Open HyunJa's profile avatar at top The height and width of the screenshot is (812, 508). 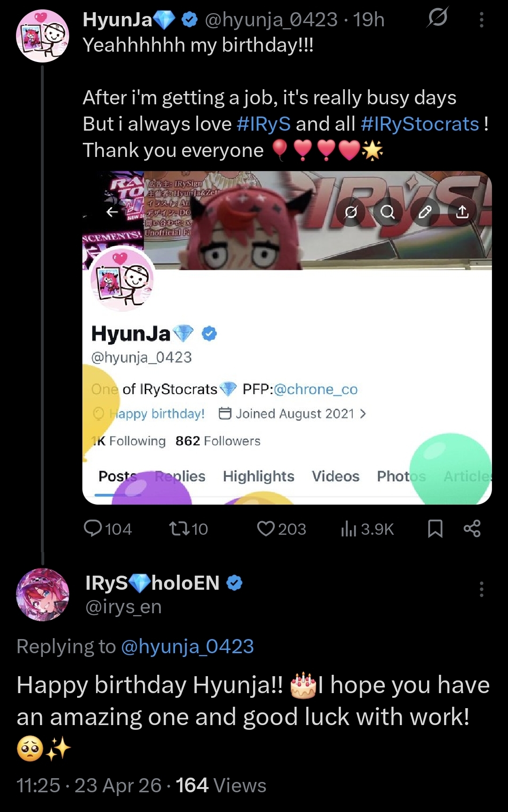point(43,36)
